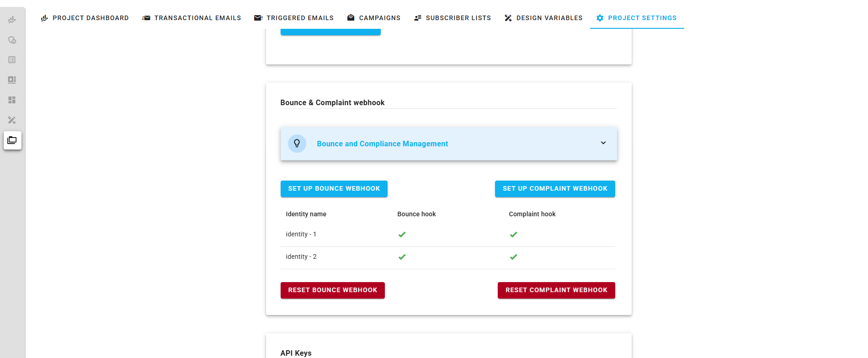Select the identity - 1 row name

(301, 234)
